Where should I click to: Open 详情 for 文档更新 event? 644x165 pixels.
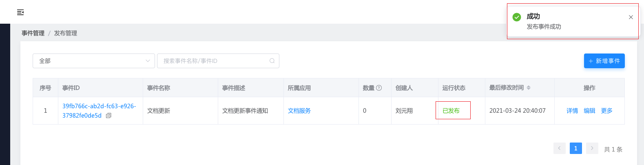[x=572, y=111]
